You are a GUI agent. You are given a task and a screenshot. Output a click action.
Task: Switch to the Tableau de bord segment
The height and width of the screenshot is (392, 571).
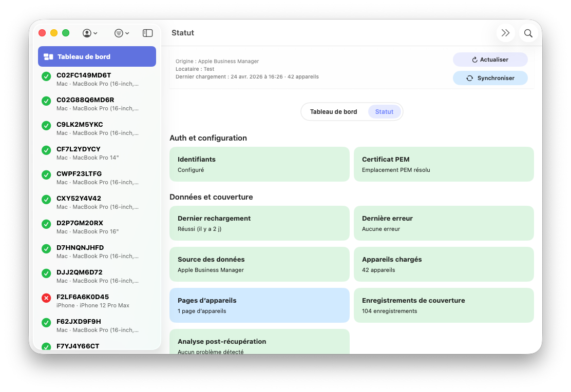click(333, 112)
